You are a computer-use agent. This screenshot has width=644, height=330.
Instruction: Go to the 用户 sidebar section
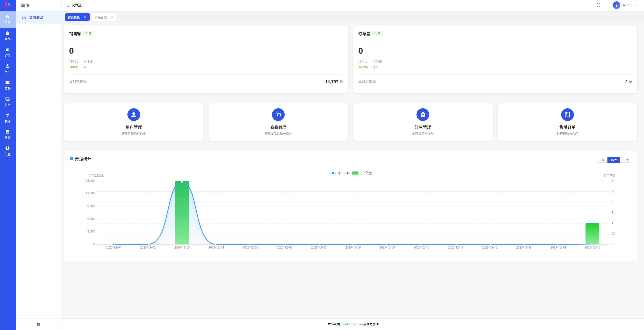(x=7, y=69)
